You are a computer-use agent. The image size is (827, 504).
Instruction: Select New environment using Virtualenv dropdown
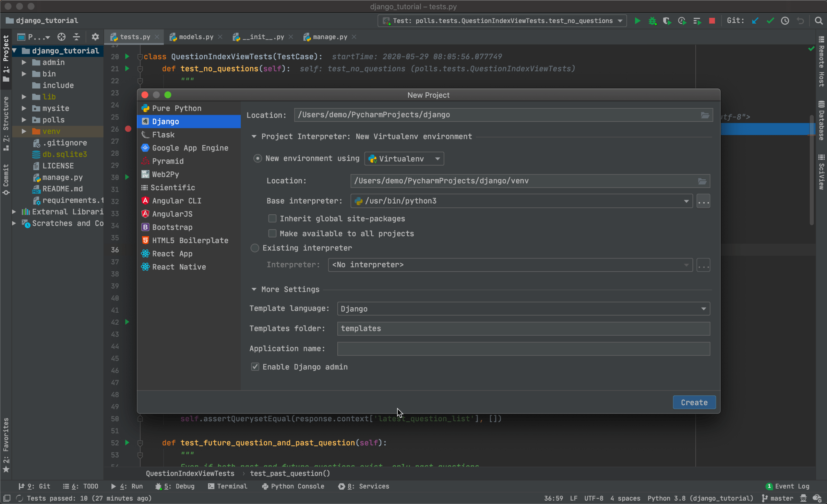point(404,158)
